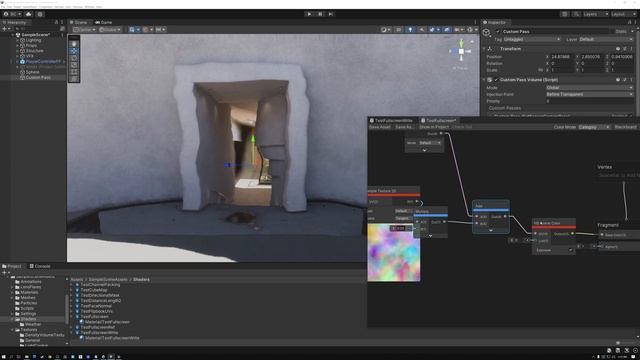Toggle the Custom Pass object active checkbox
The image size is (640, 360).
pos(498,31)
